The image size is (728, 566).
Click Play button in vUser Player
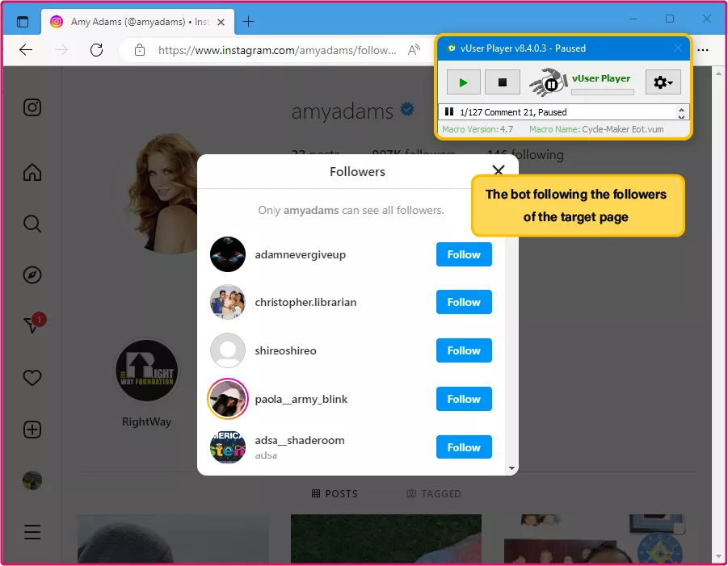click(x=463, y=82)
